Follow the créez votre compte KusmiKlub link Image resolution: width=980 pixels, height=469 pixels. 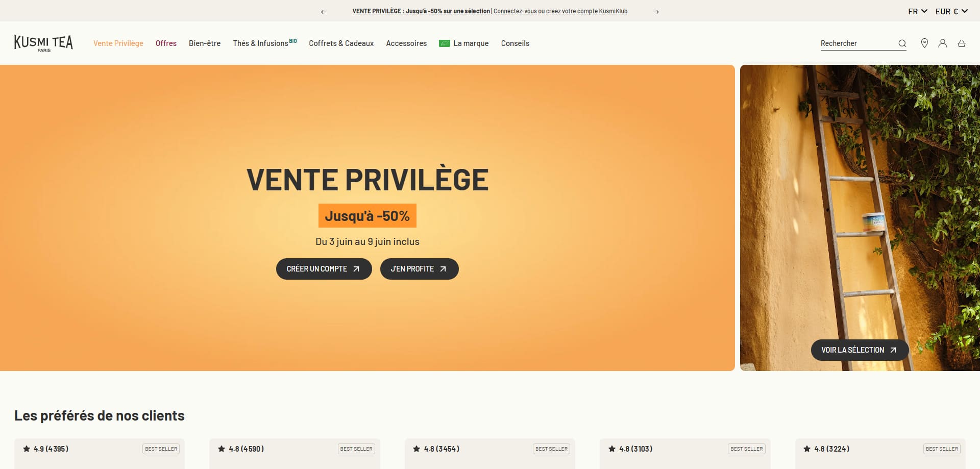point(586,11)
